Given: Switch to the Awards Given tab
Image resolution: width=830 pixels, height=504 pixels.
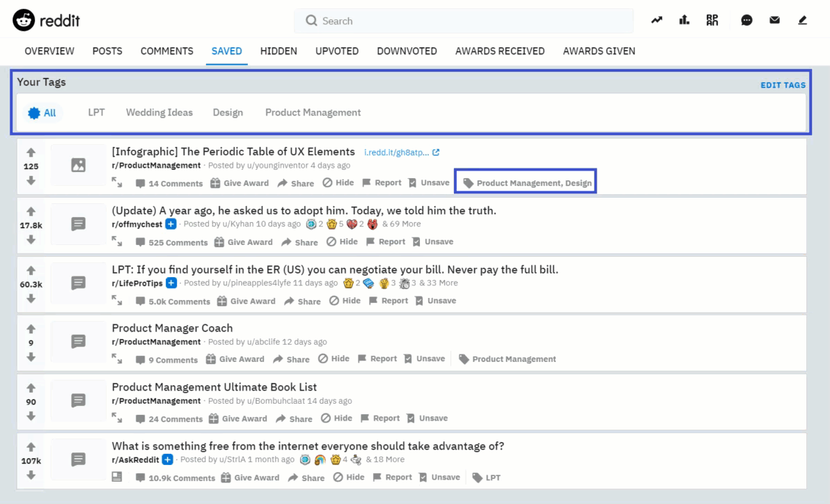Looking at the screenshot, I should (x=600, y=51).
